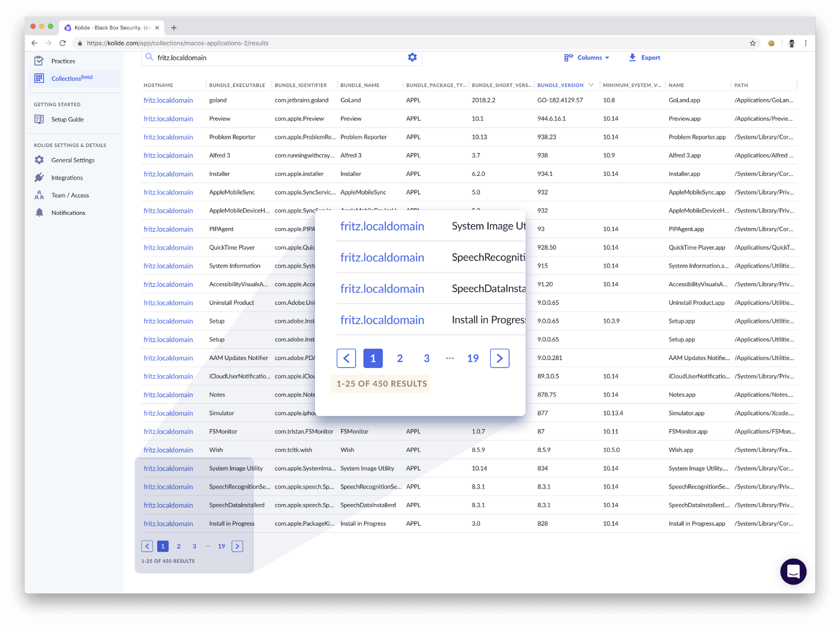The width and height of the screenshot is (840, 626).
Task: Open the Setup Guide book icon
Action: coord(38,119)
